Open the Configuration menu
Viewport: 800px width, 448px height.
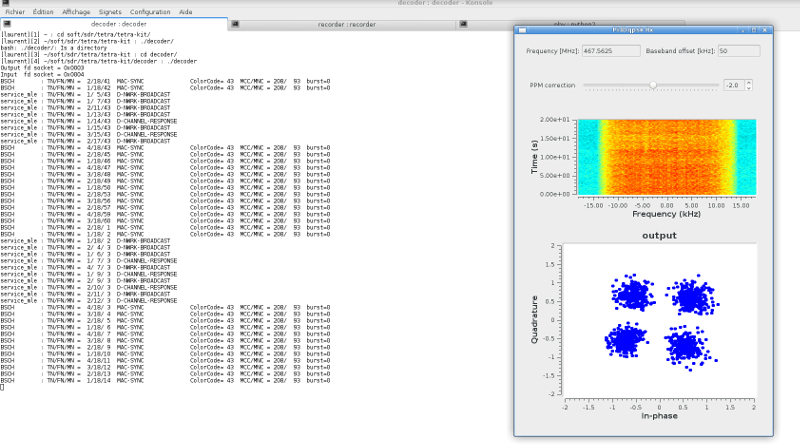(150, 12)
